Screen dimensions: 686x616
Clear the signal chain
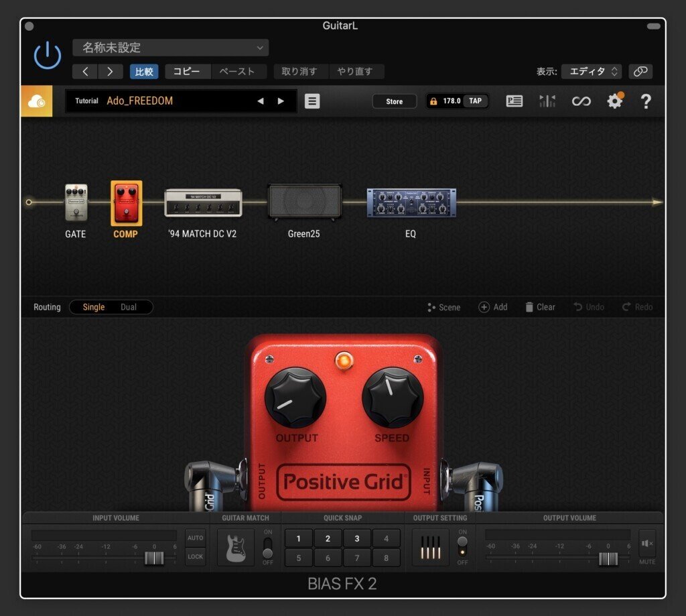coord(541,307)
